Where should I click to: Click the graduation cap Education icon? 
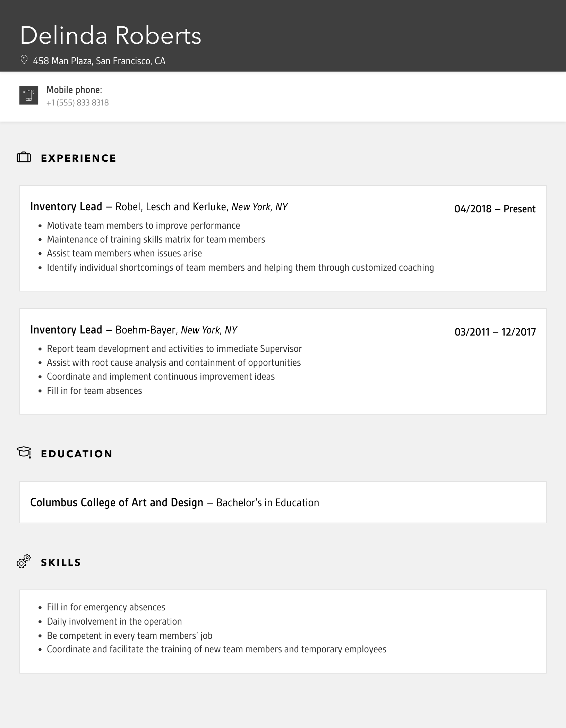[24, 452]
